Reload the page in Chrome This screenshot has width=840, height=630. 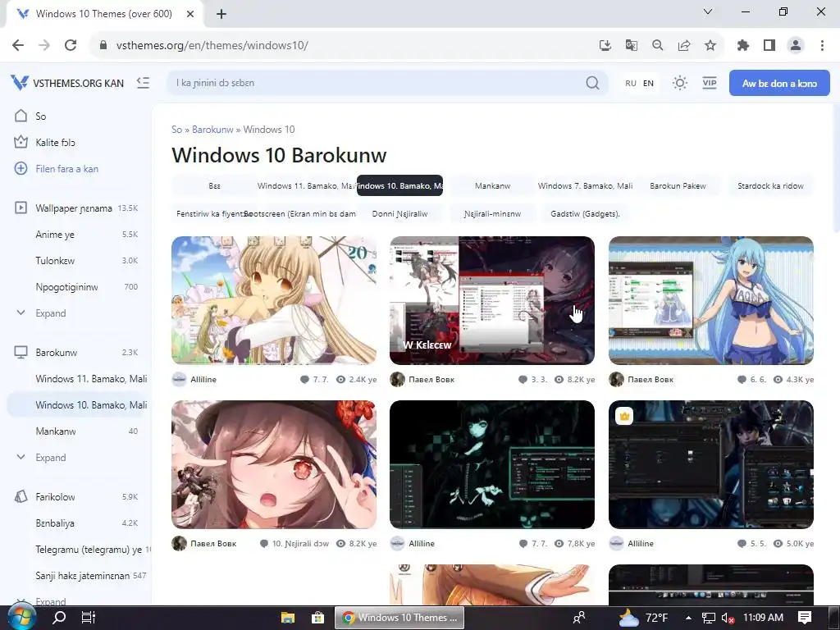click(71, 45)
